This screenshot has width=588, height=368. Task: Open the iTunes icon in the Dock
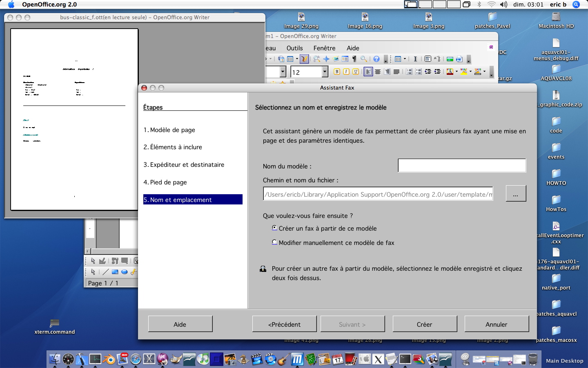click(x=203, y=359)
